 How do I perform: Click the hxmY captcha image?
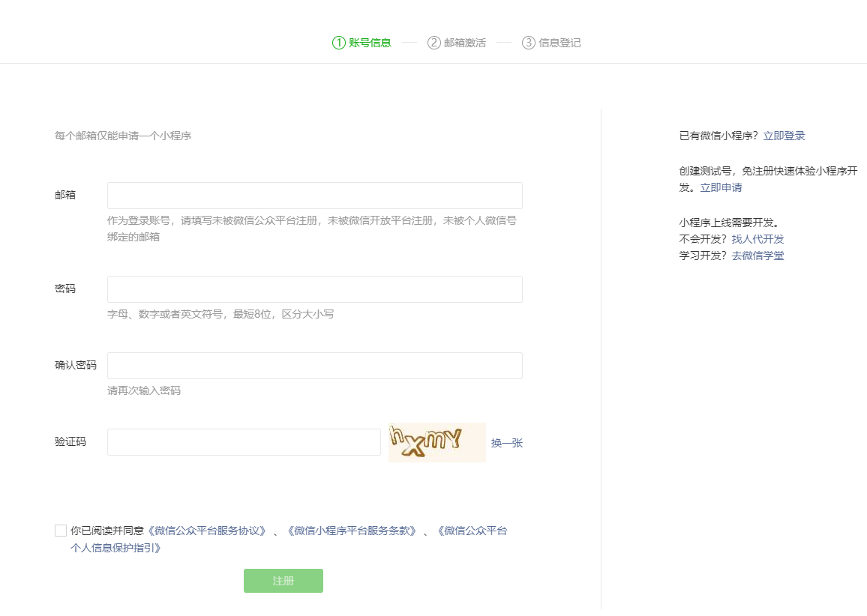(x=436, y=442)
